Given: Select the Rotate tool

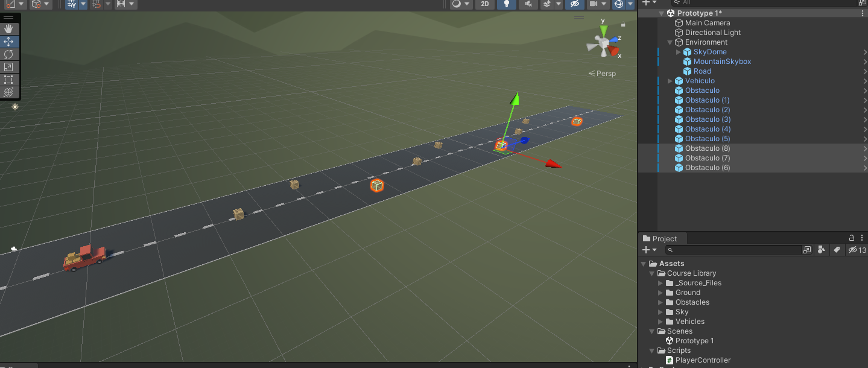Looking at the screenshot, I should (x=8, y=54).
